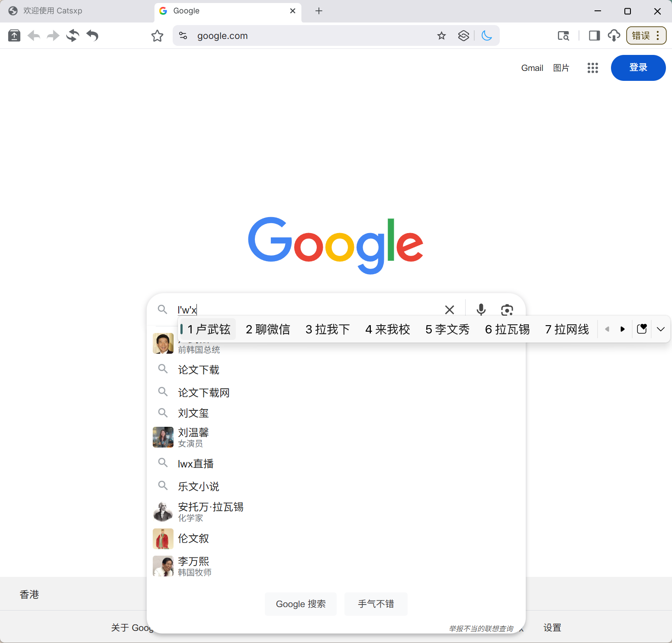The width and height of the screenshot is (672, 643).
Task: Choose suggestion lwx直播
Action: 336,464
